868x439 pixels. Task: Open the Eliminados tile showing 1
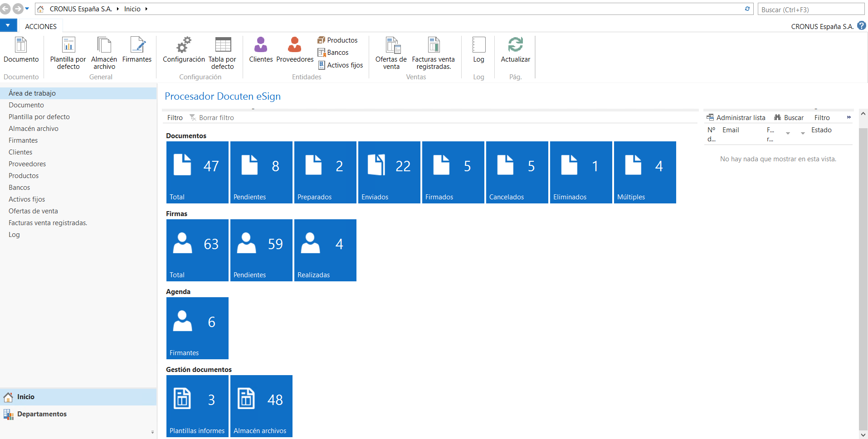(581, 172)
